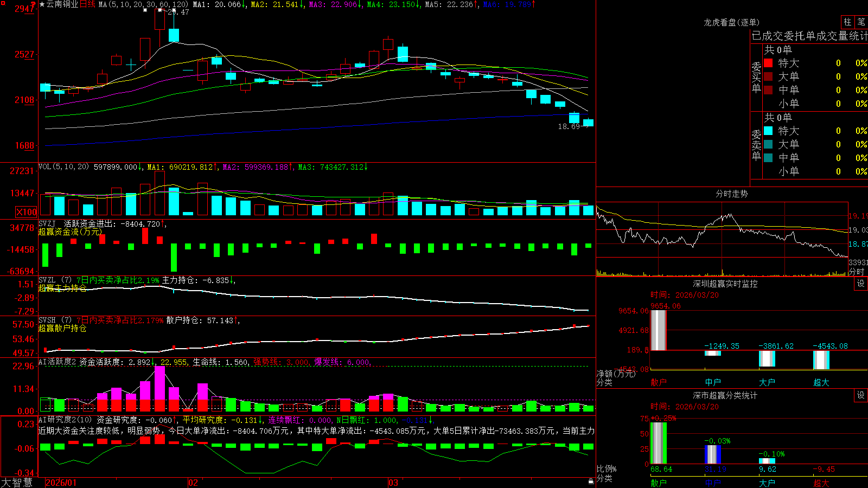Screen dimensions: 868x488
Task: Click the star icon beside 云南铜业
Action: coord(42,4)
